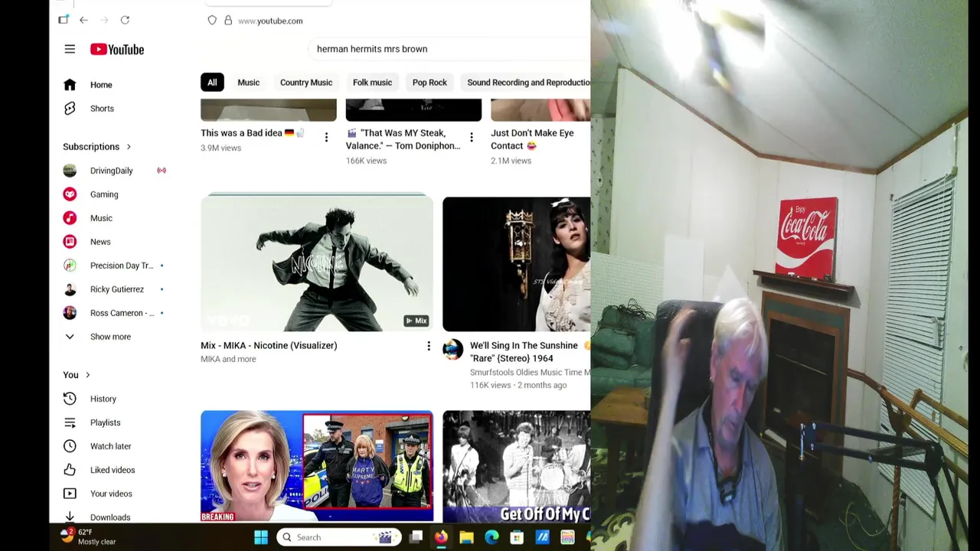Select the Folk music filter chip

point(372,83)
